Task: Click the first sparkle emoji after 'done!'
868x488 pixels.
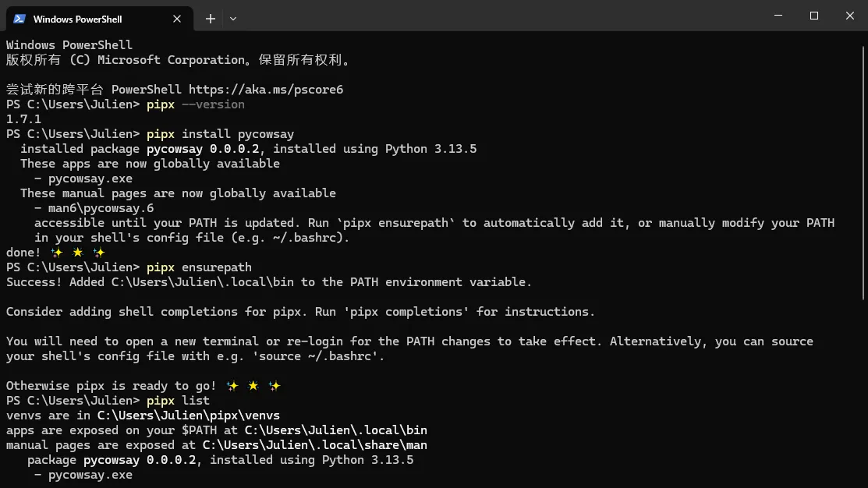Action: pos(56,253)
